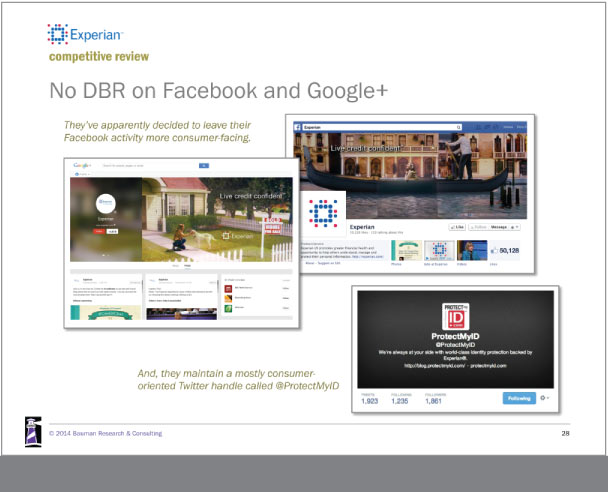Screen dimensions: 608x492
Task: Click the @ProtectMyID Twitter handle
Action: 455,345
